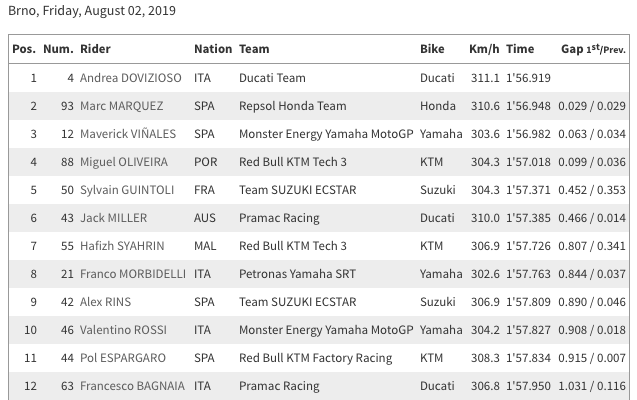Click the Gap 1st/Prev. column header
The image size is (637, 400).
pyautogui.click(x=592, y=49)
